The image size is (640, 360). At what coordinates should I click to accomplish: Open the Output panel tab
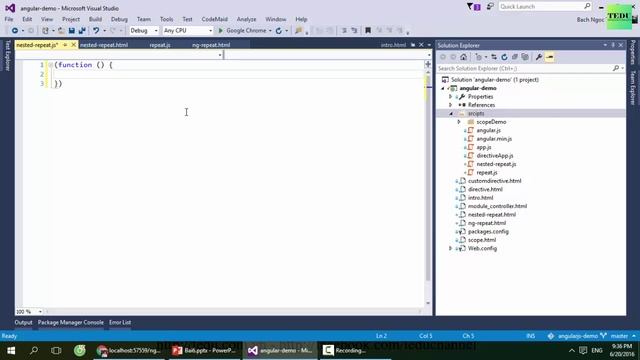coord(23,322)
